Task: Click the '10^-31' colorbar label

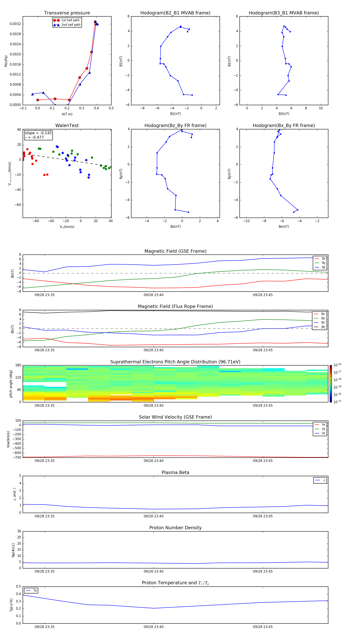Action: [x=337, y=402]
